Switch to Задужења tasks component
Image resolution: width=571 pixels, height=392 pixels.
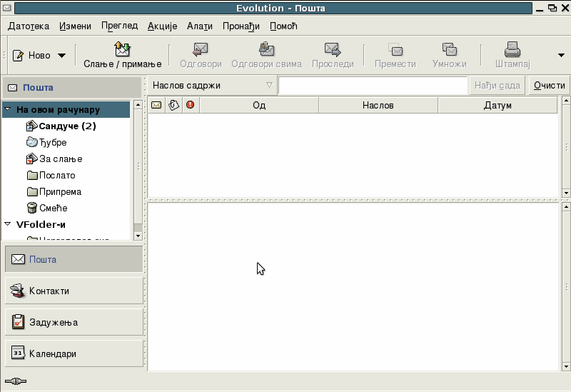74,322
